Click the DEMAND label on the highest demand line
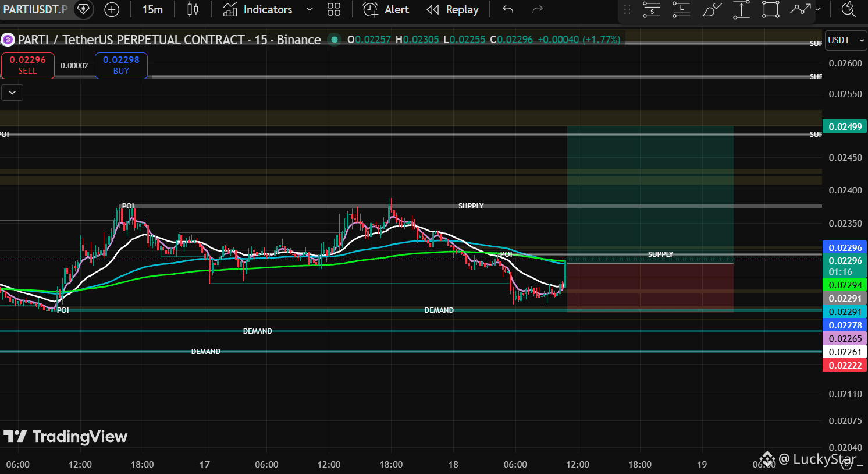Viewport: 868px width, 474px height. tap(439, 310)
